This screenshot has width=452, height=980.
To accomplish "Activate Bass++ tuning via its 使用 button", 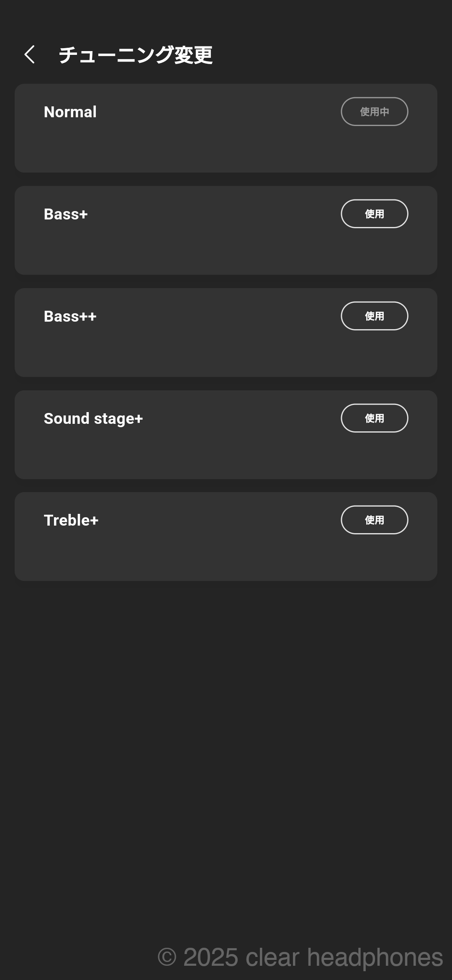I will (x=374, y=316).
